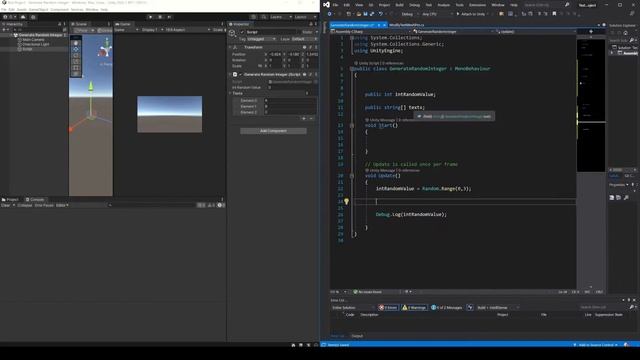Click the build filter icon in Error List

[x=470, y=307]
